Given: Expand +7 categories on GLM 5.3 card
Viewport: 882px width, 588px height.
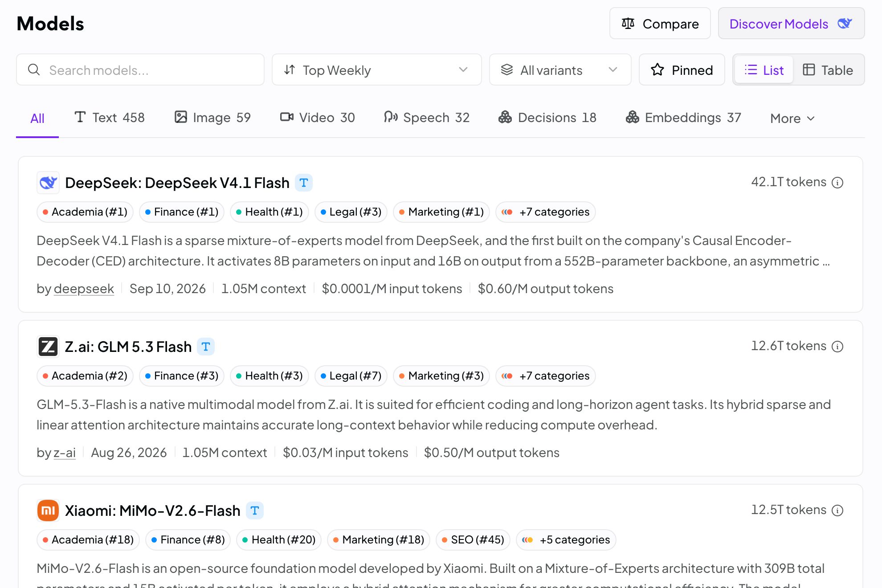Looking at the screenshot, I should coord(546,376).
